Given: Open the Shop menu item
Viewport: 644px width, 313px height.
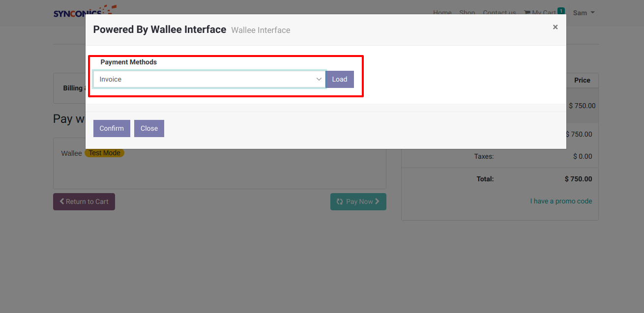Looking at the screenshot, I should tap(467, 13).
